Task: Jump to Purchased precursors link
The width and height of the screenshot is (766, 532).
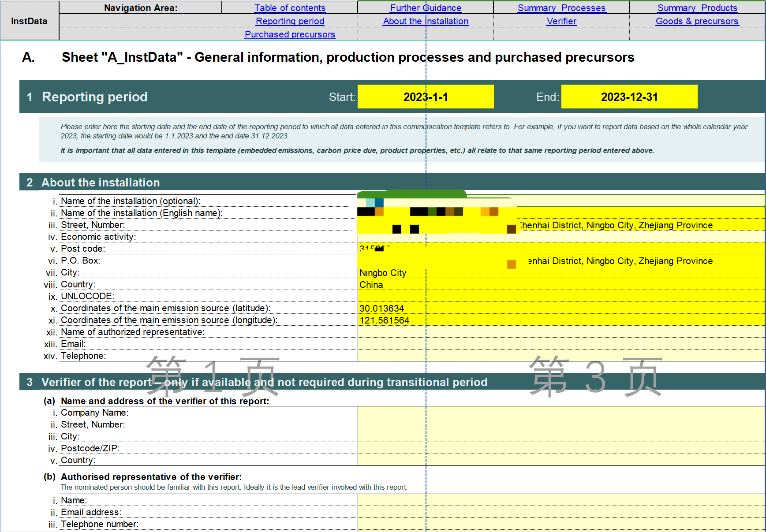Action: click(290, 34)
